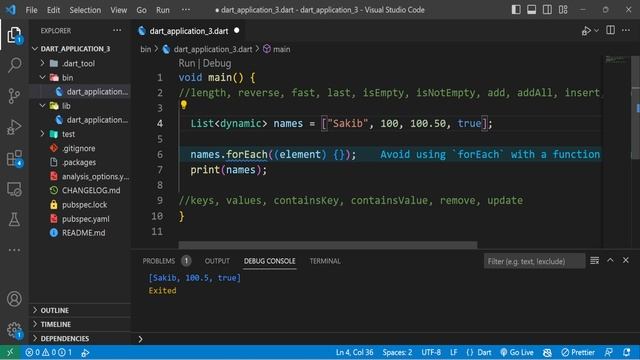
Task: Click debug start icon in status bar
Action: (85, 352)
